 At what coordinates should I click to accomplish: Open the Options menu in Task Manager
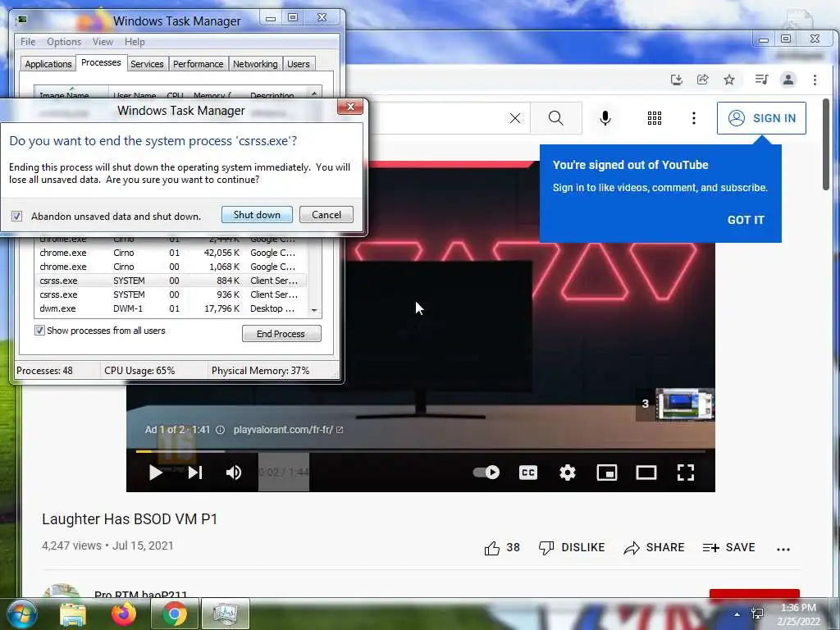point(64,42)
